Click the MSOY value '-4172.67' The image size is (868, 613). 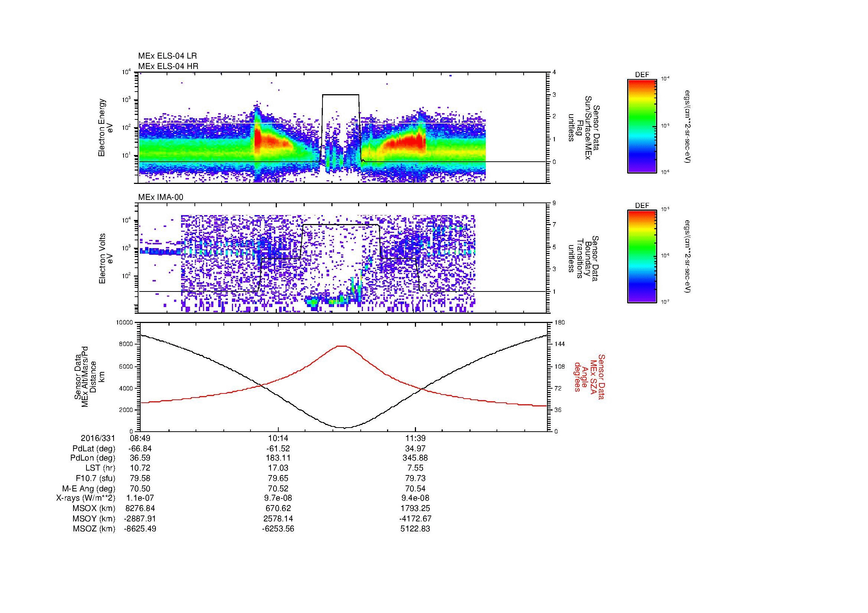pos(416,519)
